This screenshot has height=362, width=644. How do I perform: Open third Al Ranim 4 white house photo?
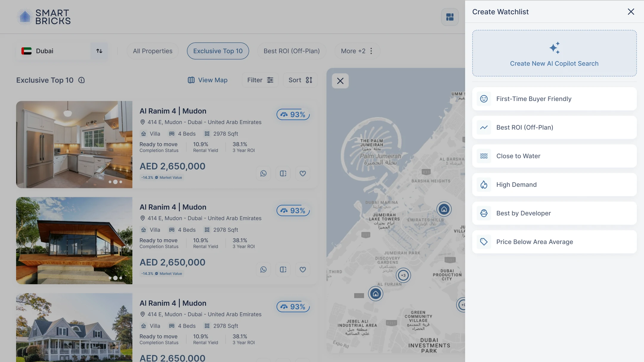(x=74, y=327)
